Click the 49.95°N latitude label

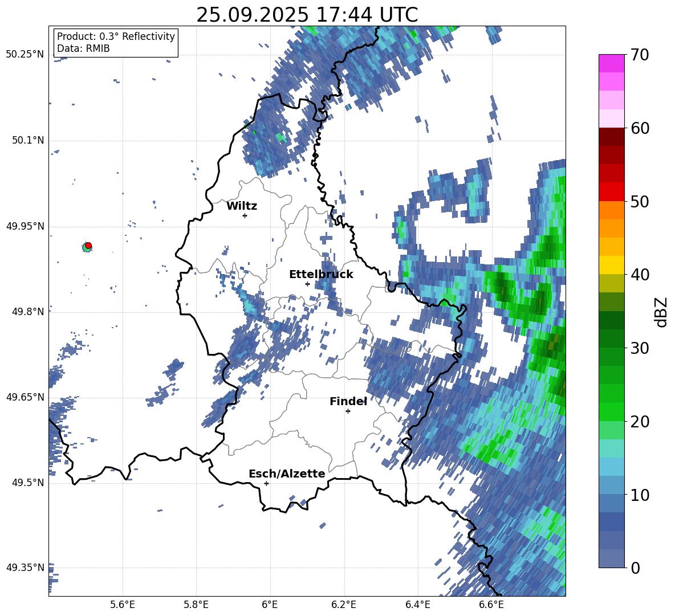pos(25,226)
